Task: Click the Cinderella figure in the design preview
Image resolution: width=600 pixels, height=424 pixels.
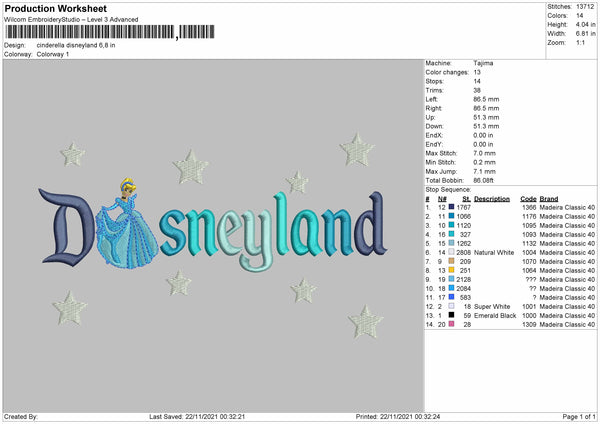Action: [x=127, y=224]
